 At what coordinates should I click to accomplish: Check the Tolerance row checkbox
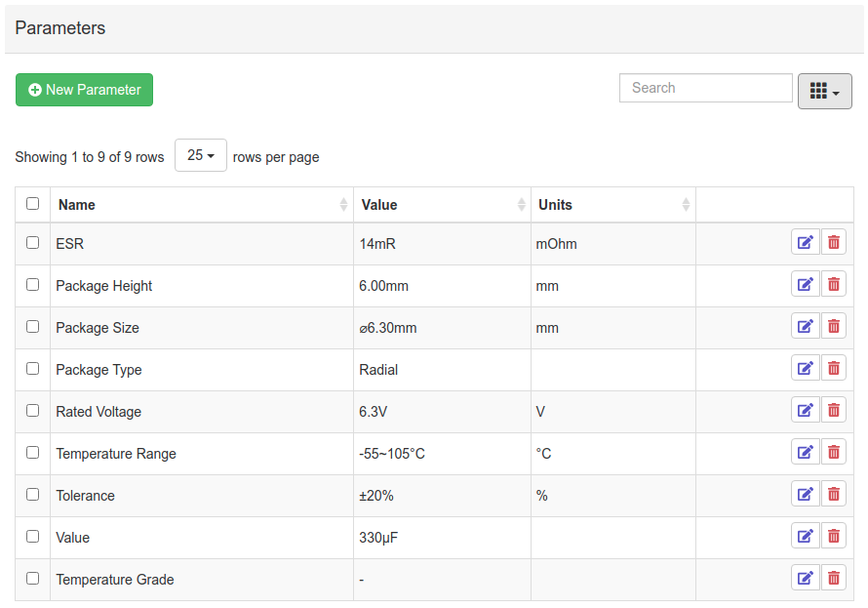(33, 495)
